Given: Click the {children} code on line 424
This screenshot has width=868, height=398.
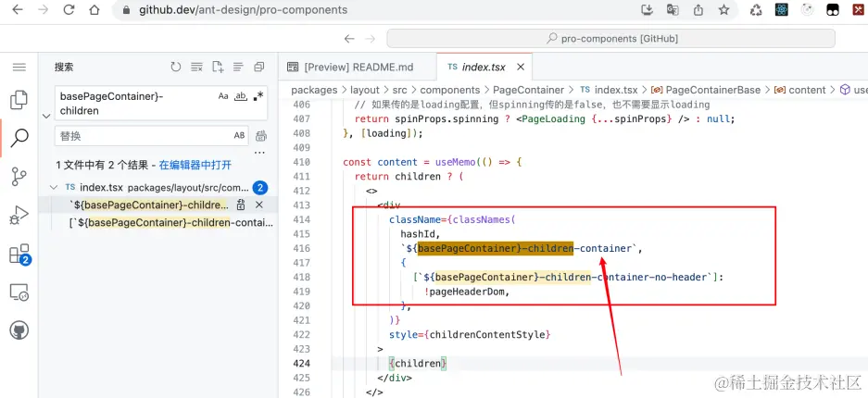Looking at the screenshot, I should coord(418,363).
